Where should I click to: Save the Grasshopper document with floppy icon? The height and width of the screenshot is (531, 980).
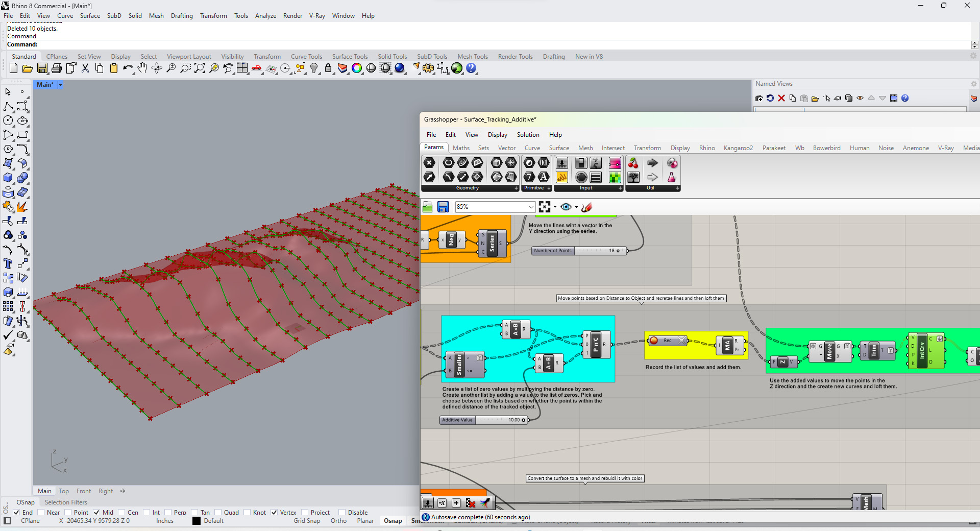pyautogui.click(x=443, y=207)
